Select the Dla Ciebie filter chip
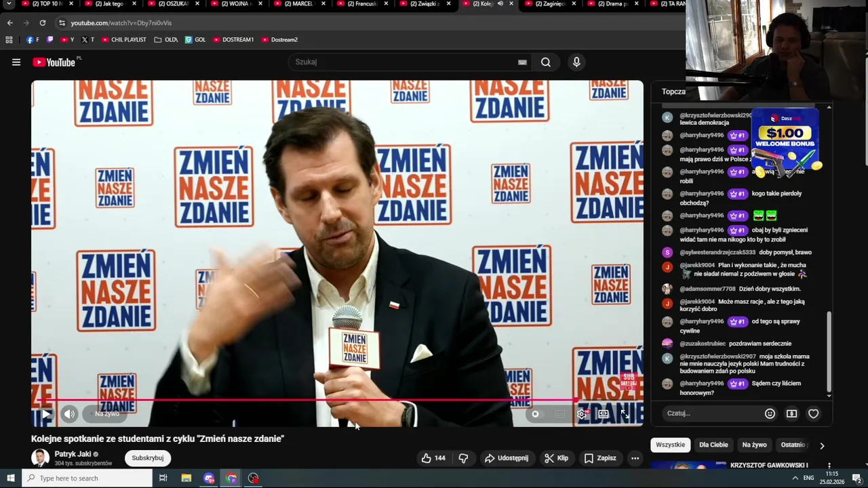The width and height of the screenshot is (868, 488). coord(713,445)
